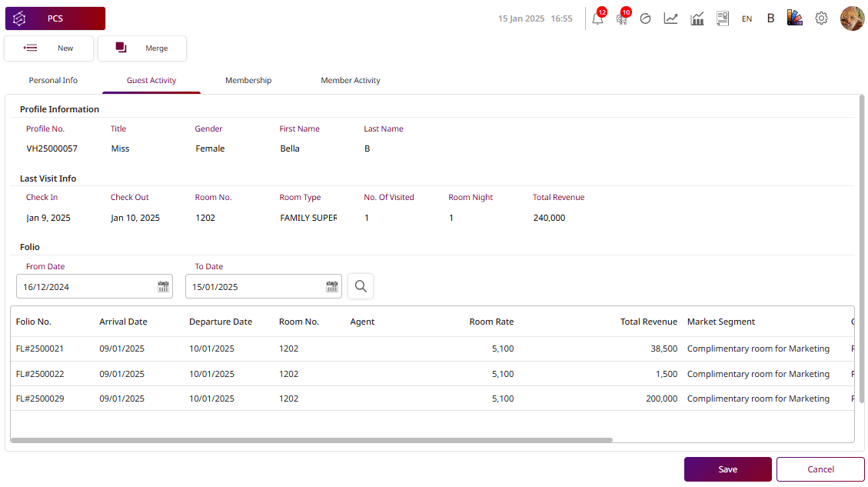Click the Cancel button
The width and height of the screenshot is (868, 487).
pyautogui.click(x=820, y=469)
